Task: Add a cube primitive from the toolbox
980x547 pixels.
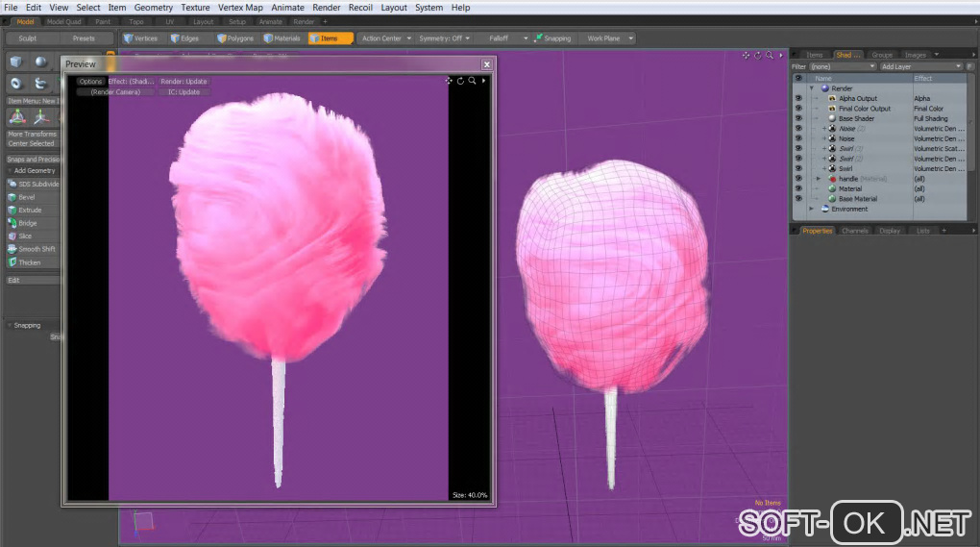Action: point(16,62)
